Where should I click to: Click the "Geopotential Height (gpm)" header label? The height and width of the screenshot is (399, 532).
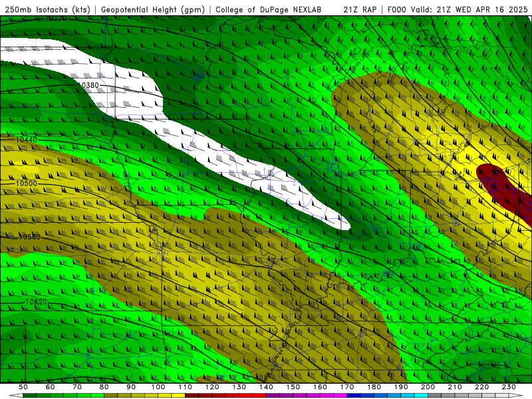pyautogui.click(x=153, y=9)
